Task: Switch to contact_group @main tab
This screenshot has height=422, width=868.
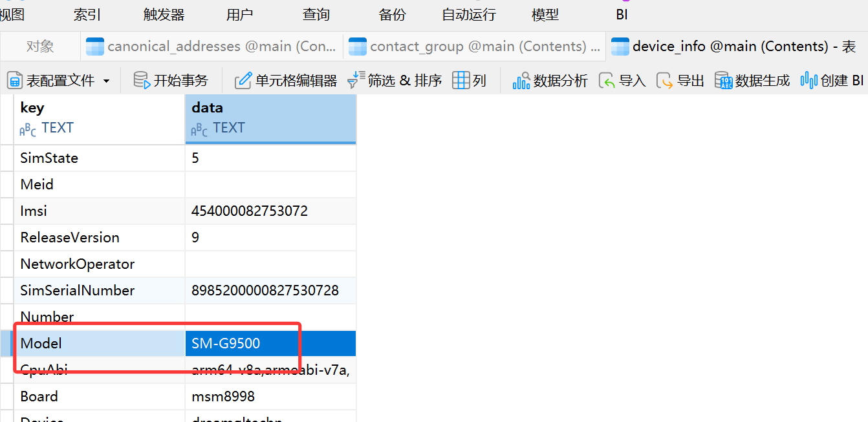Action: click(x=475, y=47)
